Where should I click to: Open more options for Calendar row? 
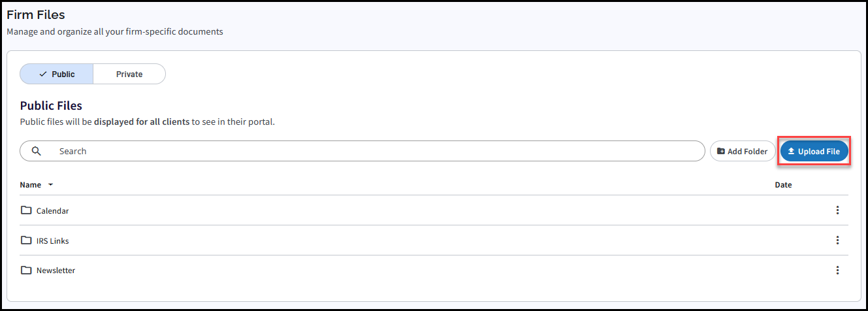837,210
